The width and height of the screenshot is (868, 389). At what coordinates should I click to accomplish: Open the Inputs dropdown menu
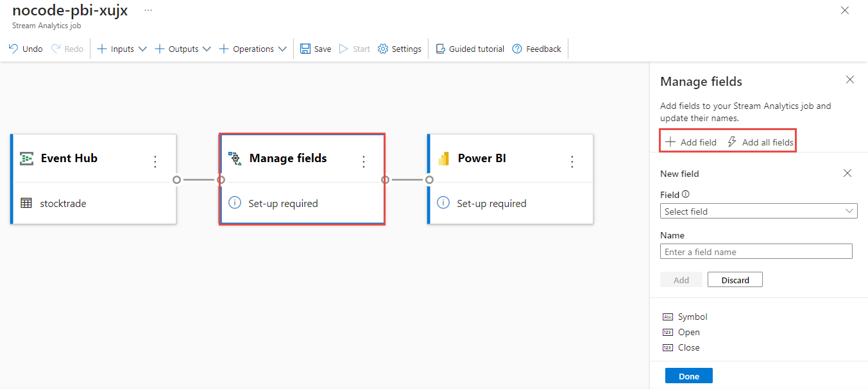point(121,49)
